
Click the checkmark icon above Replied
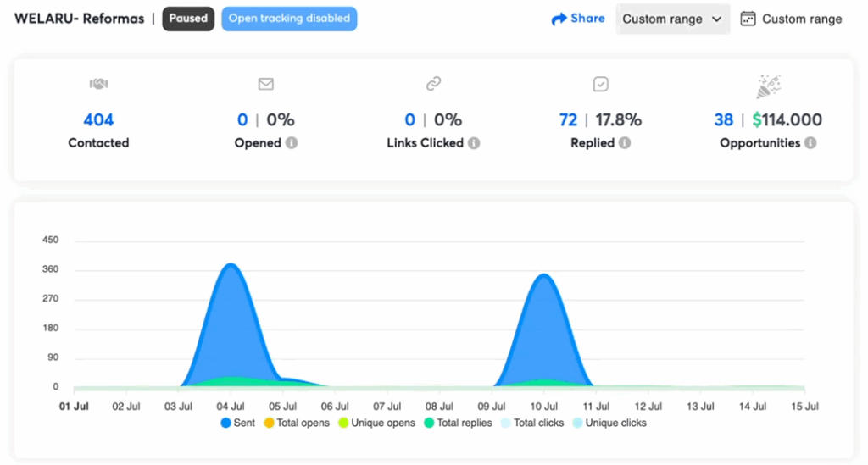coord(601,84)
